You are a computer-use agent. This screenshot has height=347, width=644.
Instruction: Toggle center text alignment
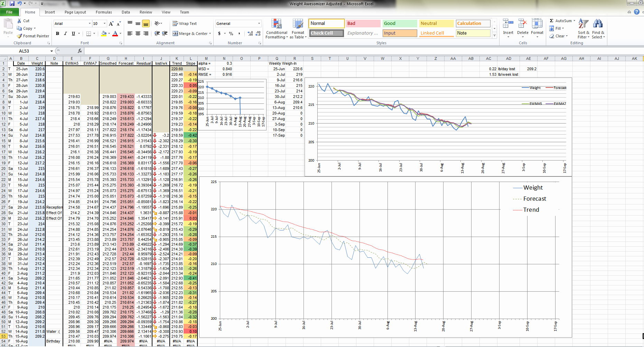pos(138,34)
